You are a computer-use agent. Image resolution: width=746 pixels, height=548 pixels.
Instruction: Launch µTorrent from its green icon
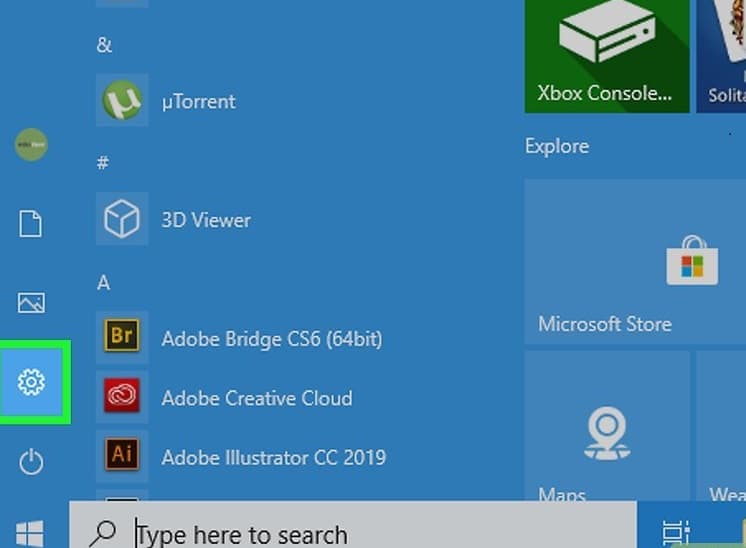pos(122,100)
